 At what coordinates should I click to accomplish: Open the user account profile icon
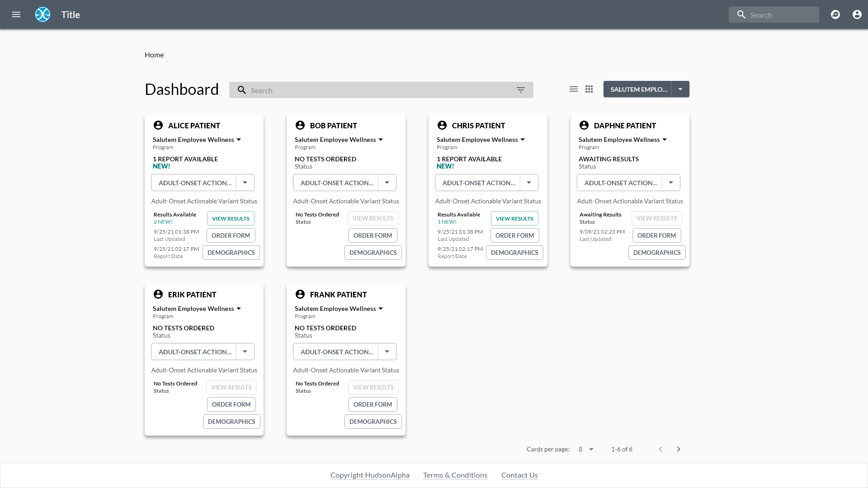857,14
